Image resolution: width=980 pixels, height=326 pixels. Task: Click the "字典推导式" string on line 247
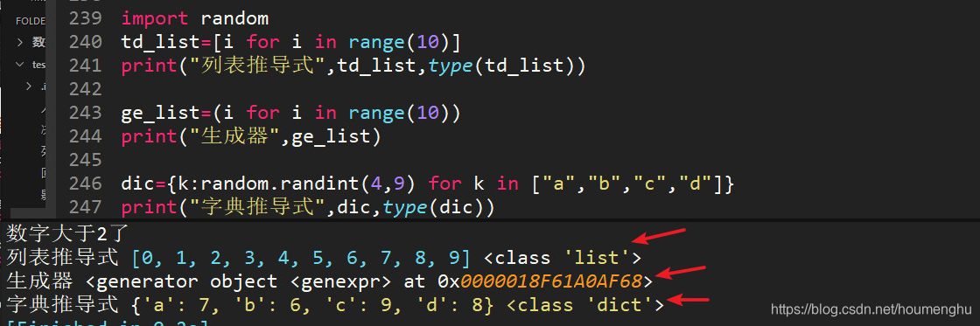coord(258,207)
